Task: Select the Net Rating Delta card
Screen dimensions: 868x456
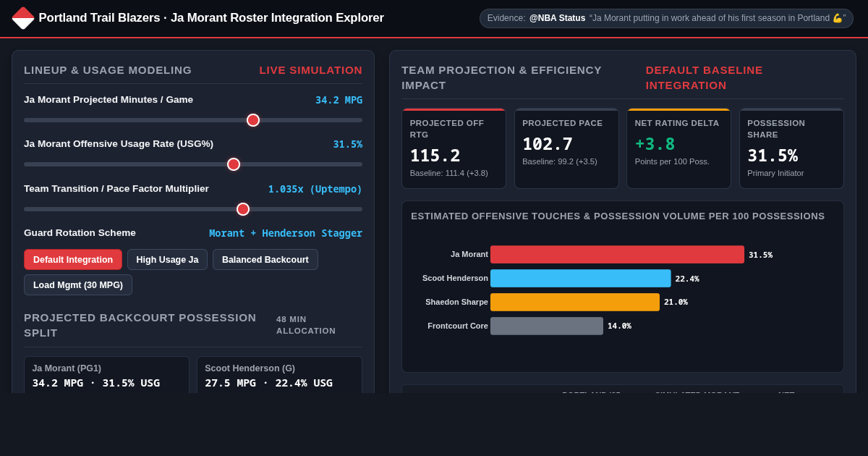Action: pos(678,148)
